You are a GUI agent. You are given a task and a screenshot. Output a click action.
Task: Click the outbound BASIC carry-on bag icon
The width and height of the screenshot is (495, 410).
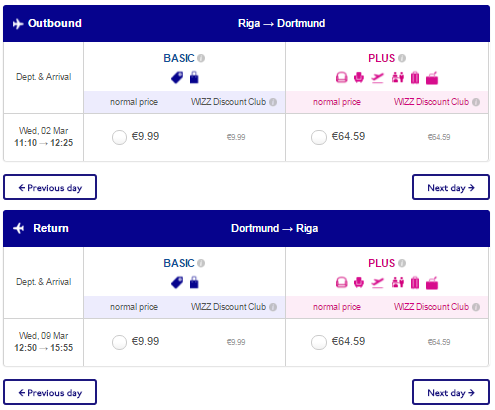click(x=194, y=77)
